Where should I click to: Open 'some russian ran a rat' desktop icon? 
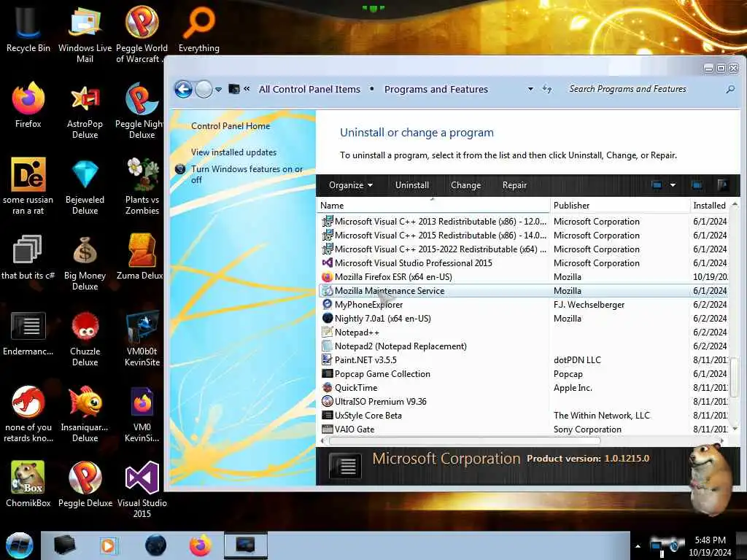click(x=28, y=186)
